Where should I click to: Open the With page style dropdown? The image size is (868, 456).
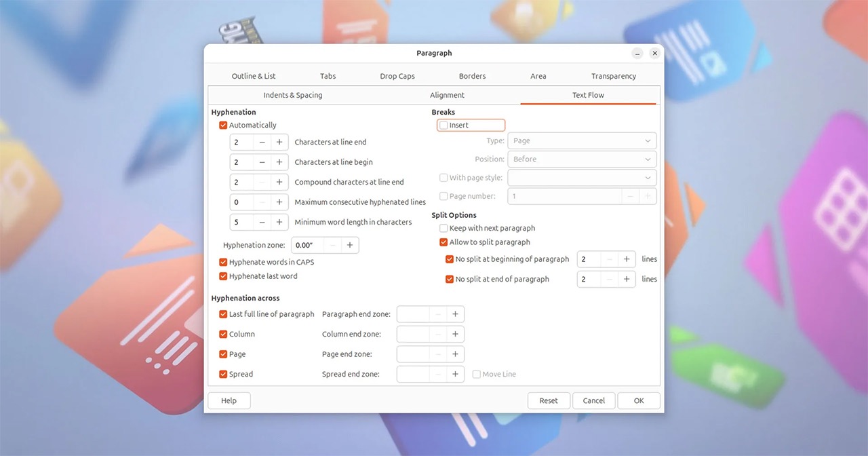(582, 178)
